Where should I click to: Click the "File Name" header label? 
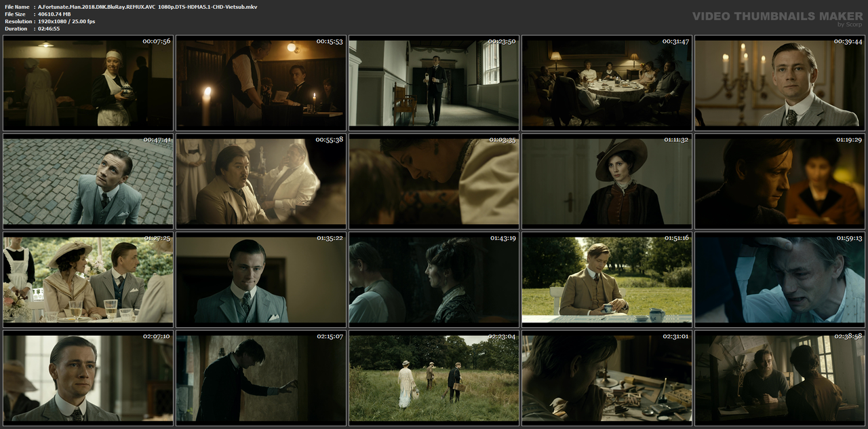[16, 7]
